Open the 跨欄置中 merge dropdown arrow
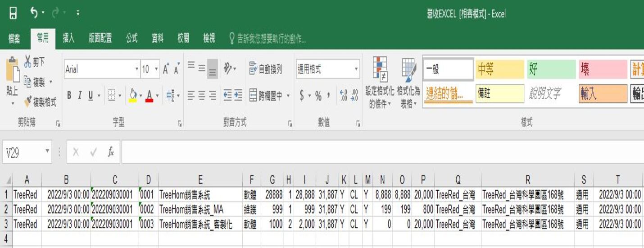 pos(288,96)
